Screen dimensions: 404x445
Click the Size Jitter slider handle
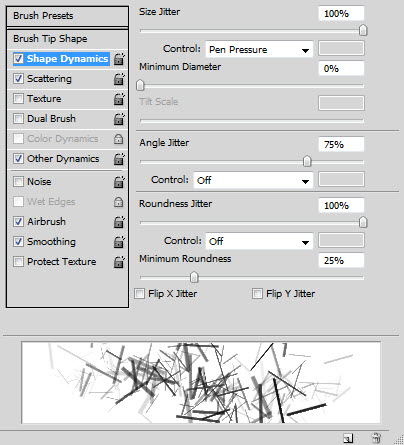[363, 30]
